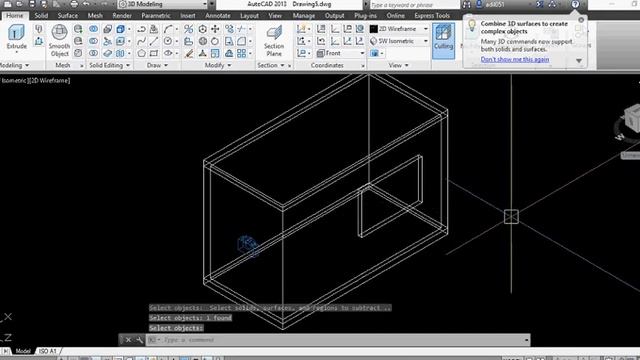
Task: Click the keyword or phrase search field
Action: click(x=414, y=4)
